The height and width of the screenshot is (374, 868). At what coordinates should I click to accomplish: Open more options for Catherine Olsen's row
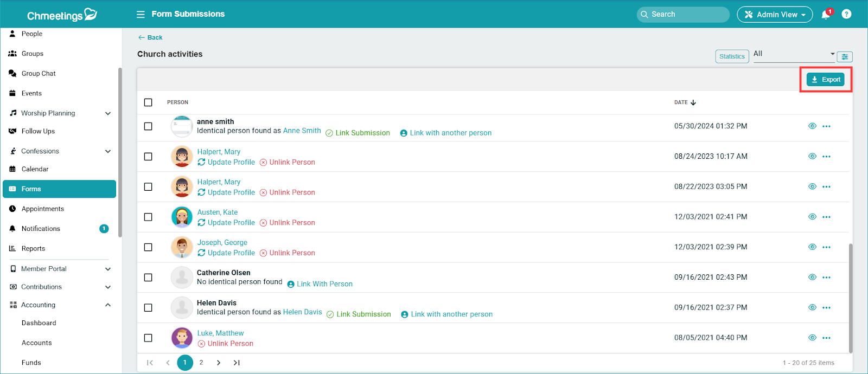[826, 278]
